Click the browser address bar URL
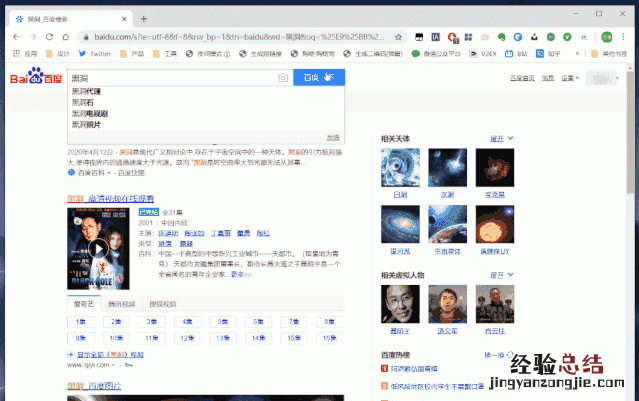Viewport: 639px width, 401px height. click(x=239, y=37)
